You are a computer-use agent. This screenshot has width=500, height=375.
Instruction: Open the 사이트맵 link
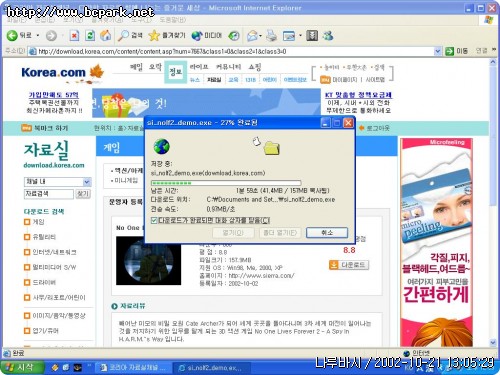(x=375, y=80)
